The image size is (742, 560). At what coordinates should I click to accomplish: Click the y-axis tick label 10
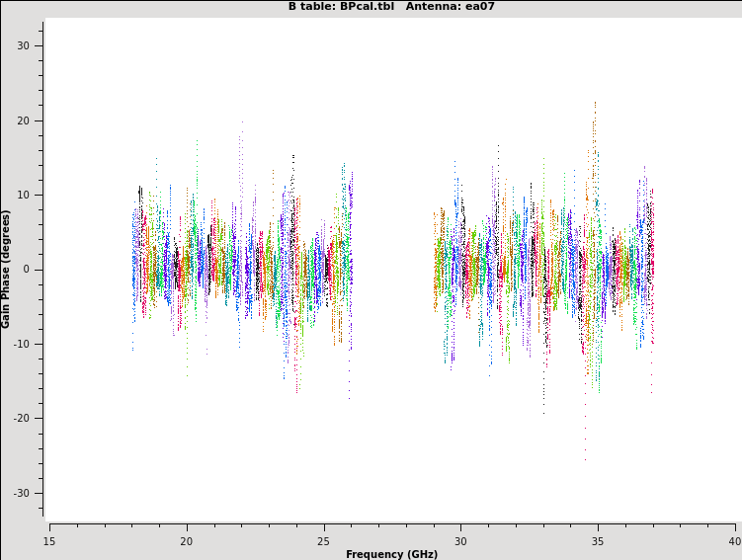tap(24, 195)
